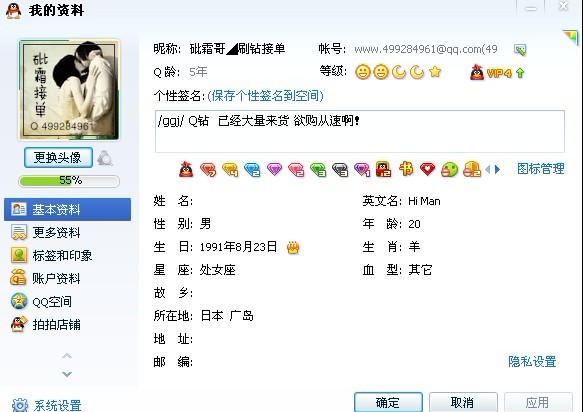Click inside the personal signature text box
Viewport: 583px width, 412px height.
click(360, 131)
